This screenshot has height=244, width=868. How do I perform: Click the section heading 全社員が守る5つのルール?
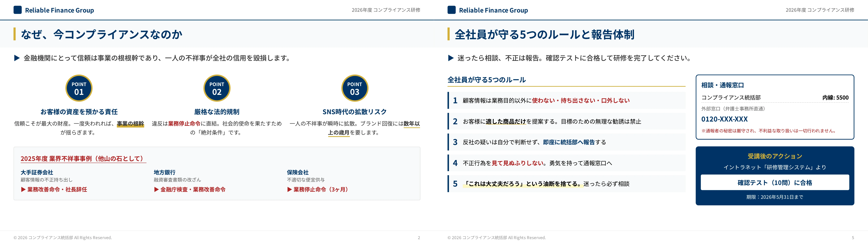tap(487, 80)
